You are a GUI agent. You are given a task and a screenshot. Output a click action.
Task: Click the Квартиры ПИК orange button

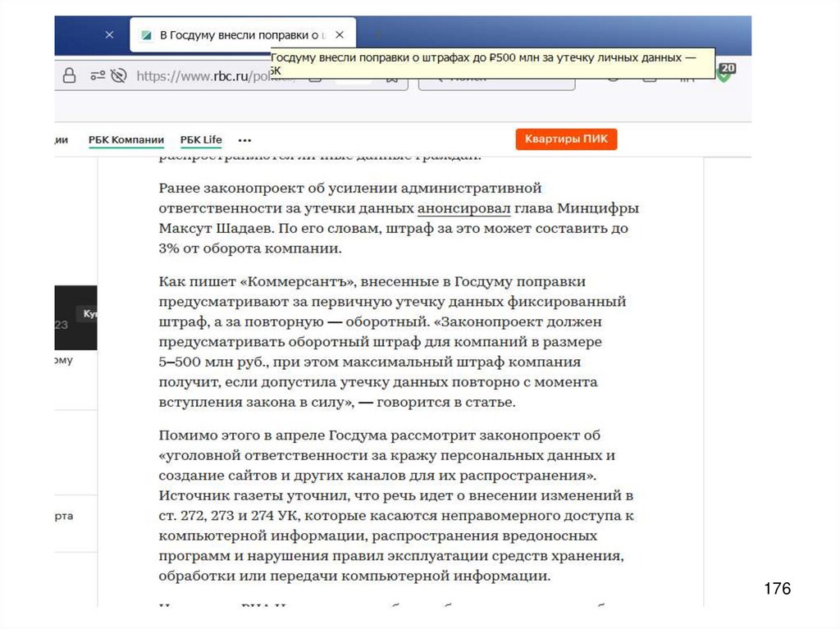point(566,139)
